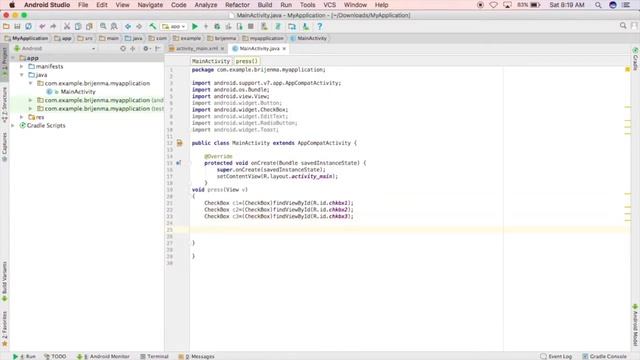Navigate Back using the left arrow icon
The image size is (640, 360).
(128, 27)
